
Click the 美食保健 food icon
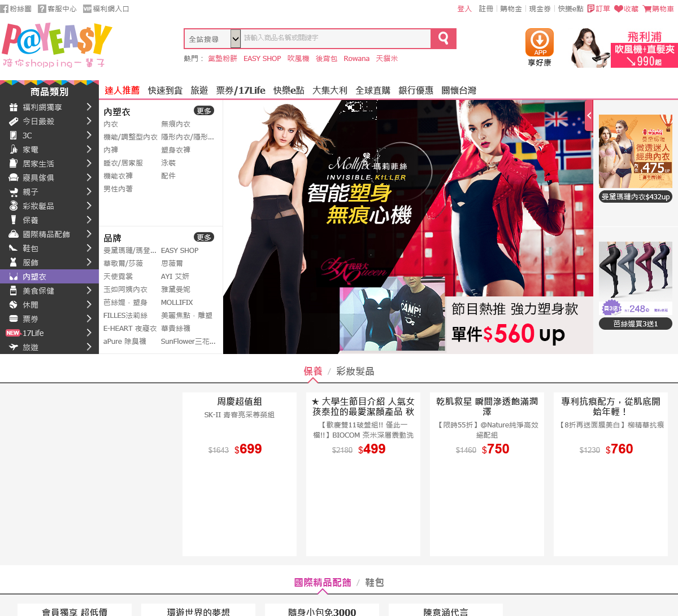pos(14,291)
